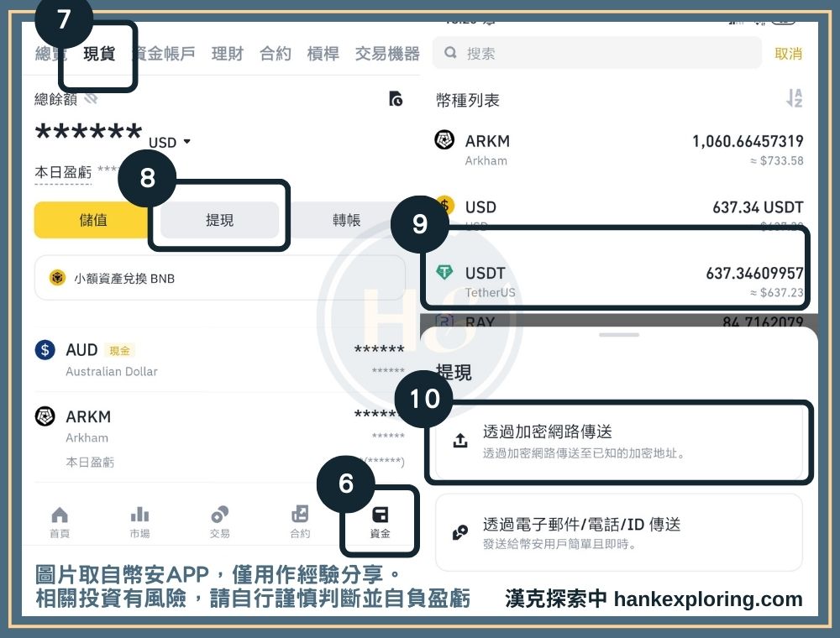Open the 資金帳戶 tab

(164, 54)
